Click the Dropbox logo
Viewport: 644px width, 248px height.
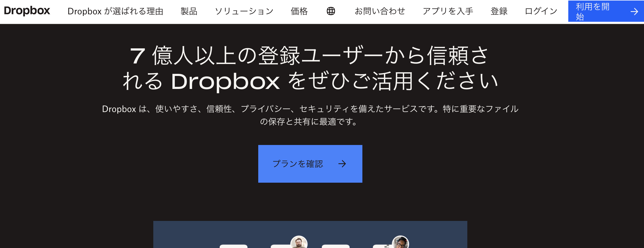point(27,11)
